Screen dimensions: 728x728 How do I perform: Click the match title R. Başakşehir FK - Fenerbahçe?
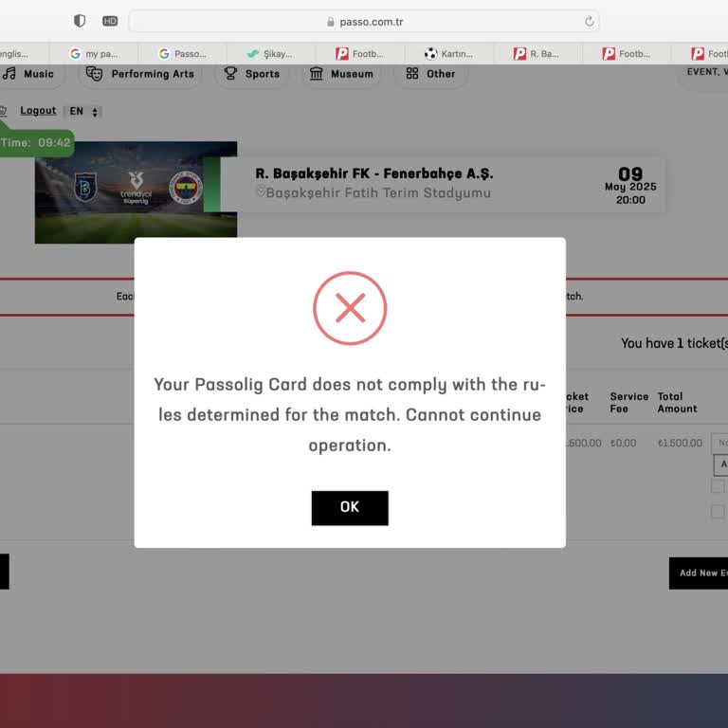374,173
